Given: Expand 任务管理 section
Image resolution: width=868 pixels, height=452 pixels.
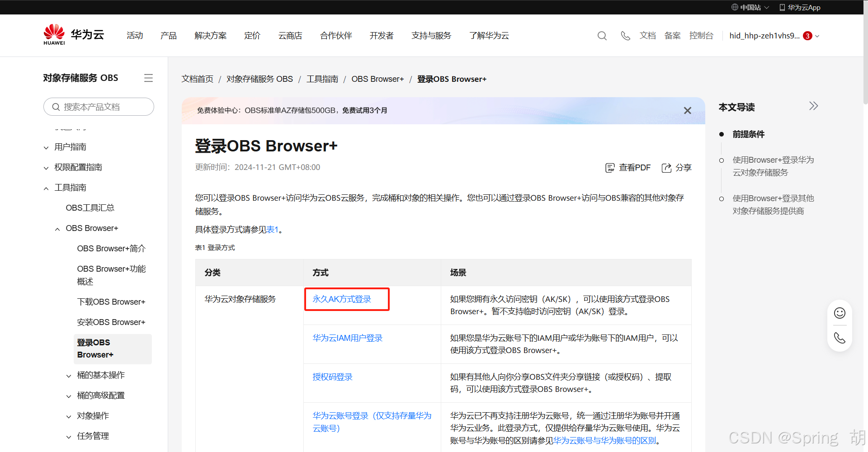Looking at the screenshot, I should click(69, 437).
